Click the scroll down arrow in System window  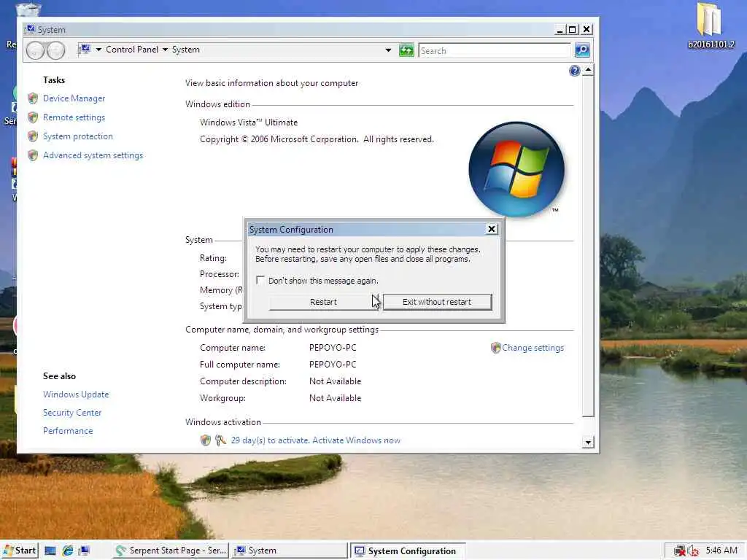(589, 443)
